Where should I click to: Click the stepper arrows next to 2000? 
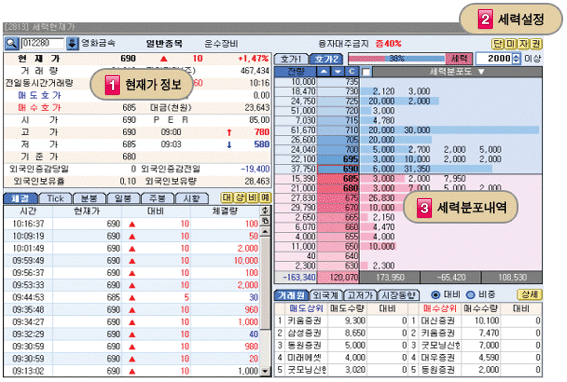[x=516, y=59]
